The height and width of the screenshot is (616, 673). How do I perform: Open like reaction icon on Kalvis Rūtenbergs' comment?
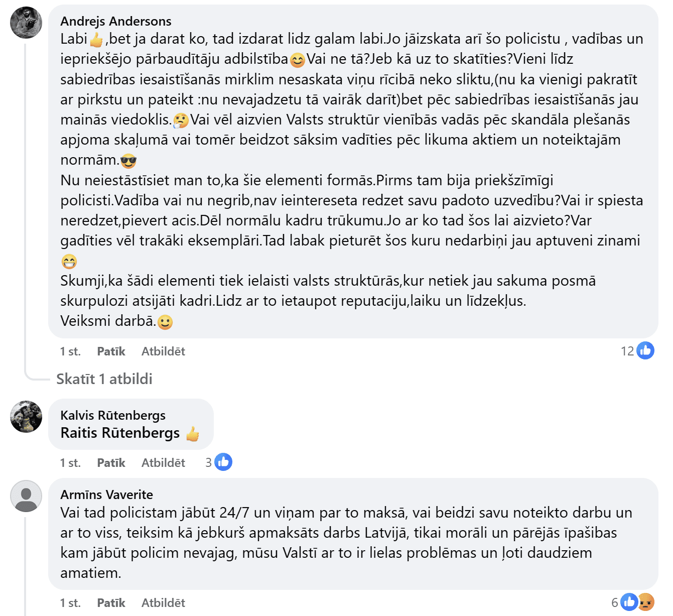click(223, 462)
